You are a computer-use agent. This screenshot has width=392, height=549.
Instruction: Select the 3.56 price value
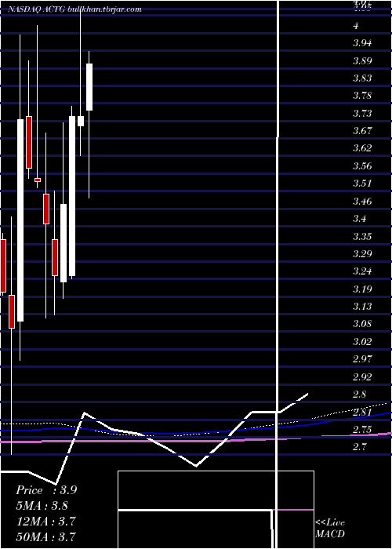click(362, 166)
